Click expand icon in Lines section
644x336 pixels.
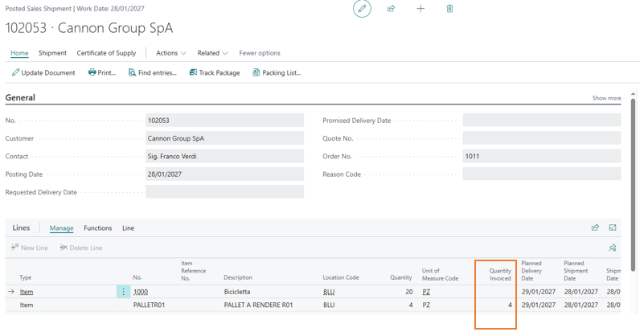tap(613, 227)
